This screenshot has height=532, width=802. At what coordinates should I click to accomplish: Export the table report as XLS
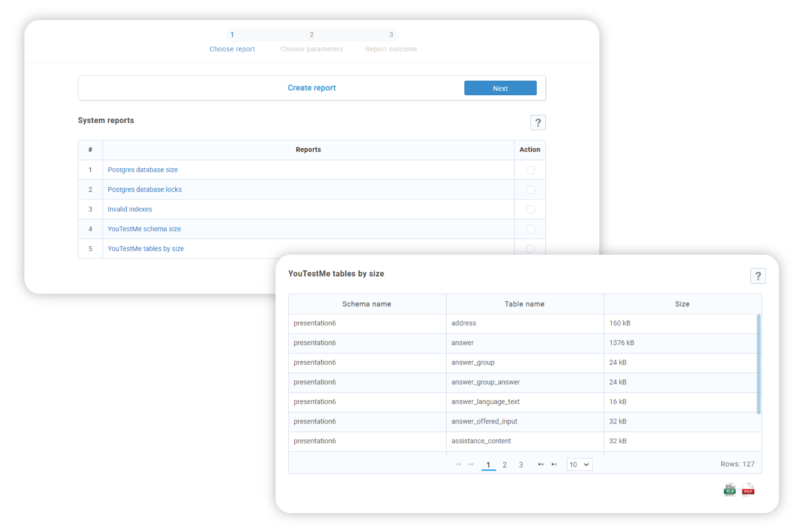pyautogui.click(x=729, y=490)
